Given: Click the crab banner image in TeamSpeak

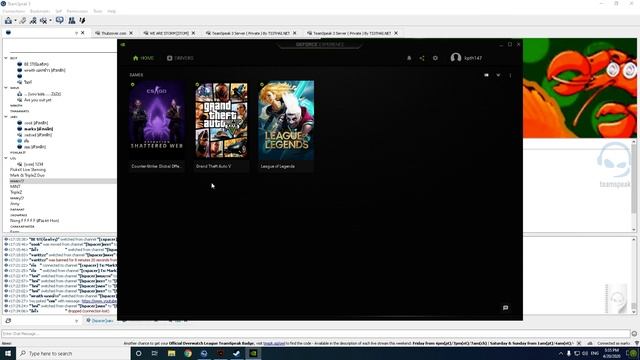Looking at the screenshot, I should 580,88.
